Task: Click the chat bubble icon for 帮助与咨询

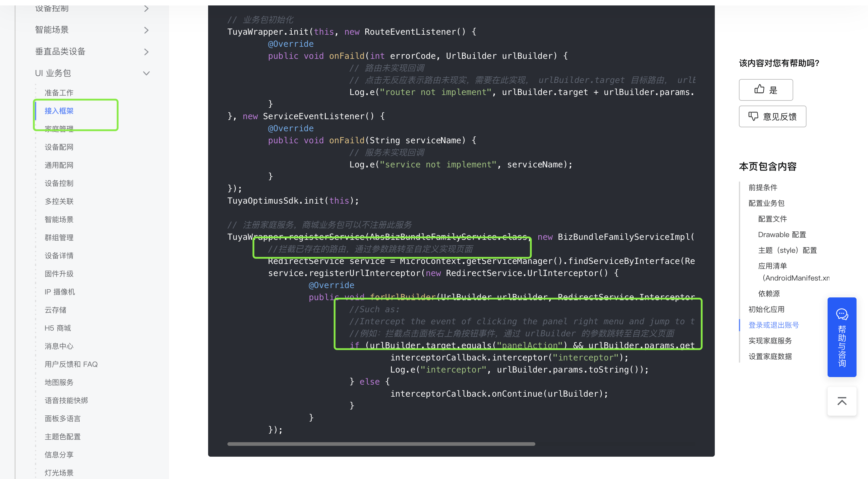Action: (842, 314)
